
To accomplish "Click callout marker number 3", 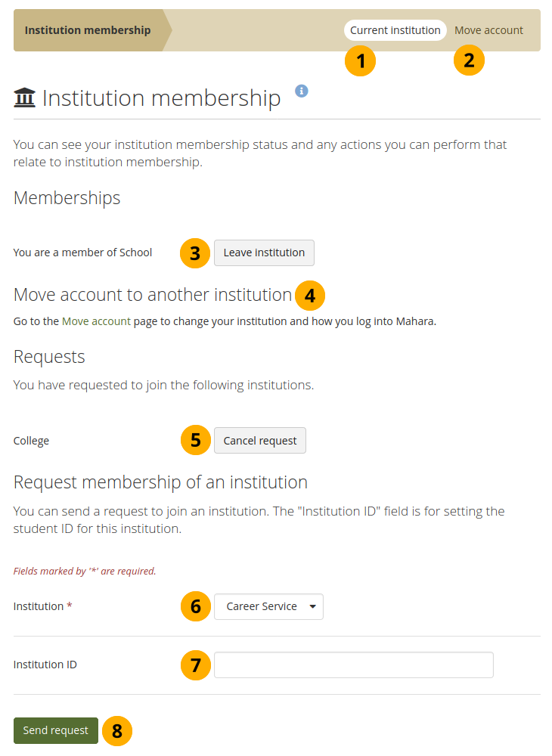I will tap(195, 253).
